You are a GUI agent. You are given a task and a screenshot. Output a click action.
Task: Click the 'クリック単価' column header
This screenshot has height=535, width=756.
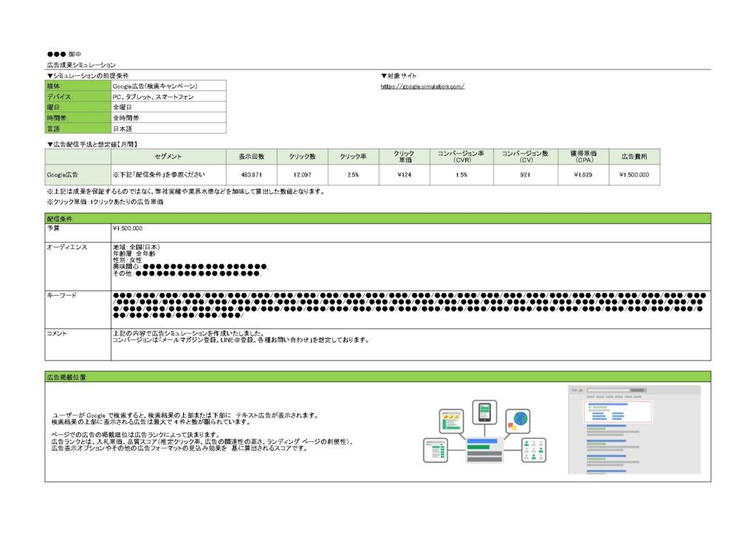coord(404,157)
